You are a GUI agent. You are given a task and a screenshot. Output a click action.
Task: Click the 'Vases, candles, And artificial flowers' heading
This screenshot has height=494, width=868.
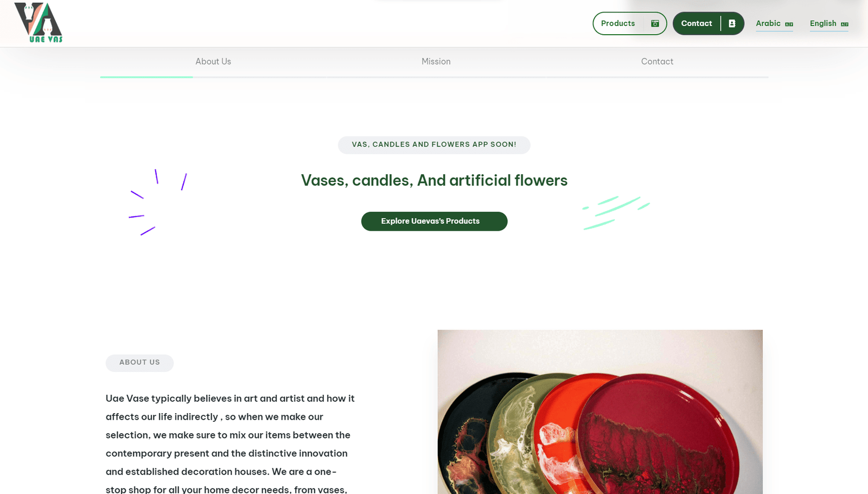[434, 180]
